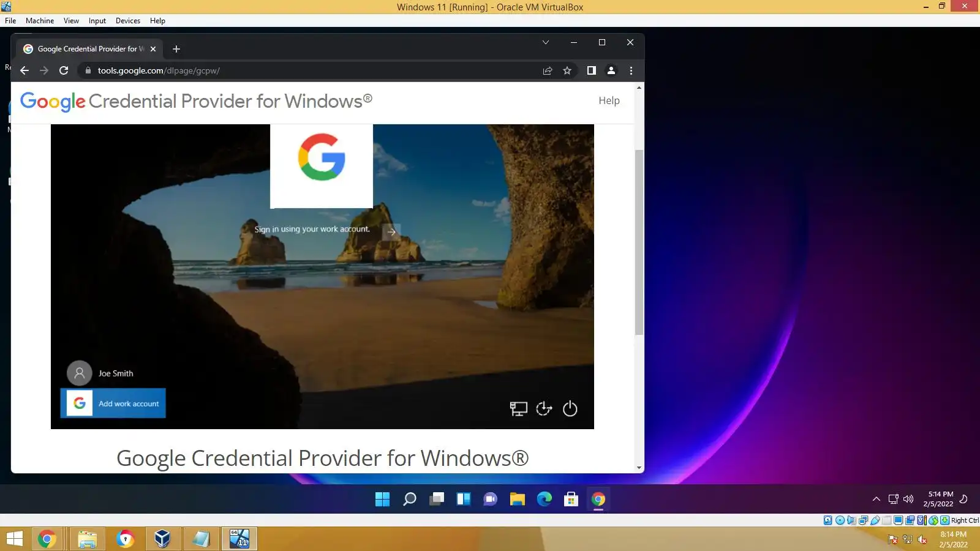Click the VirtualBox mouse integration status icon
The width and height of the screenshot is (980, 551).
[x=933, y=520]
